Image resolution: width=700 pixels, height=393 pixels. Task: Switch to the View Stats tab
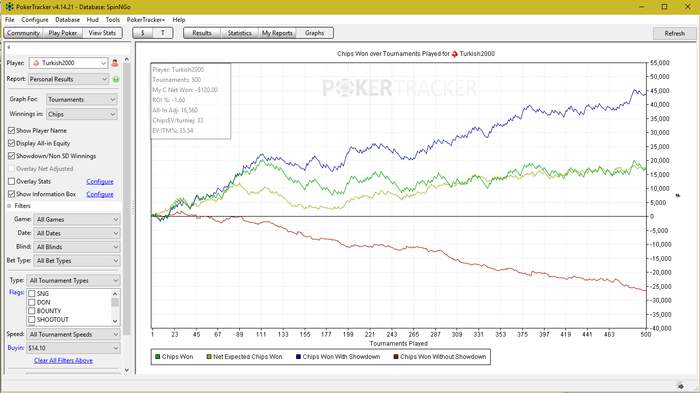point(102,33)
